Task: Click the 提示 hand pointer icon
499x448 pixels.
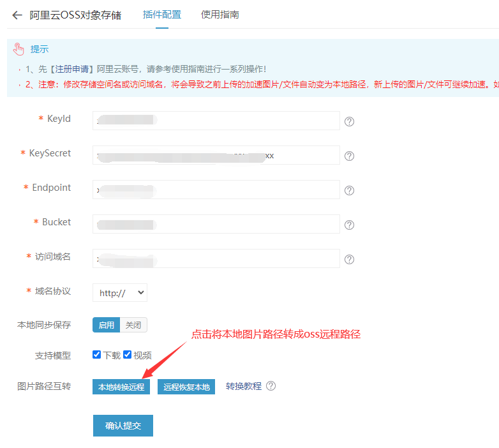Action: (19, 49)
